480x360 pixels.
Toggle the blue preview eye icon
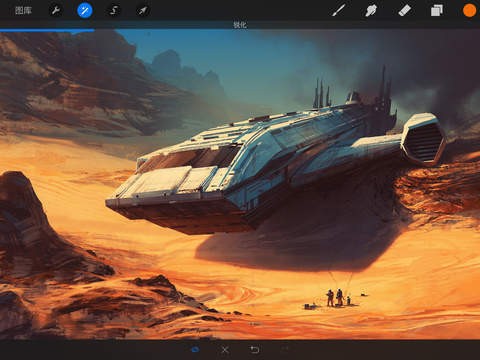195,349
